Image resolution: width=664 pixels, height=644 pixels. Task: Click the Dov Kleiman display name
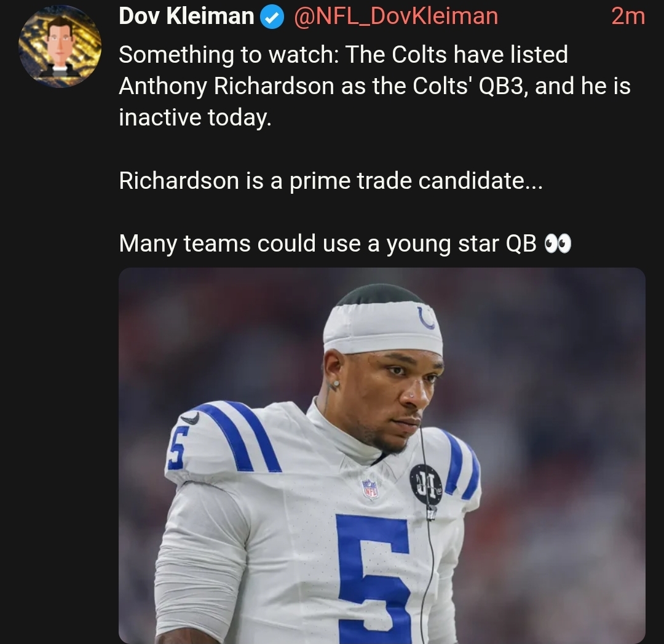point(186,17)
